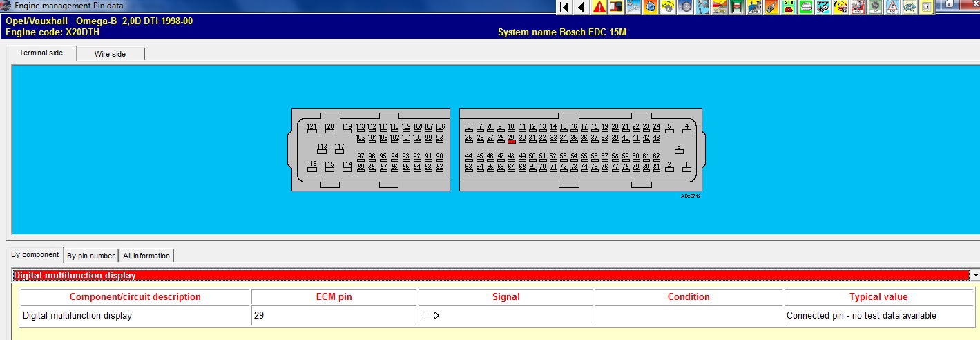This screenshot has height=340, width=980.
Task: Open the All information tab
Action: [x=146, y=256]
